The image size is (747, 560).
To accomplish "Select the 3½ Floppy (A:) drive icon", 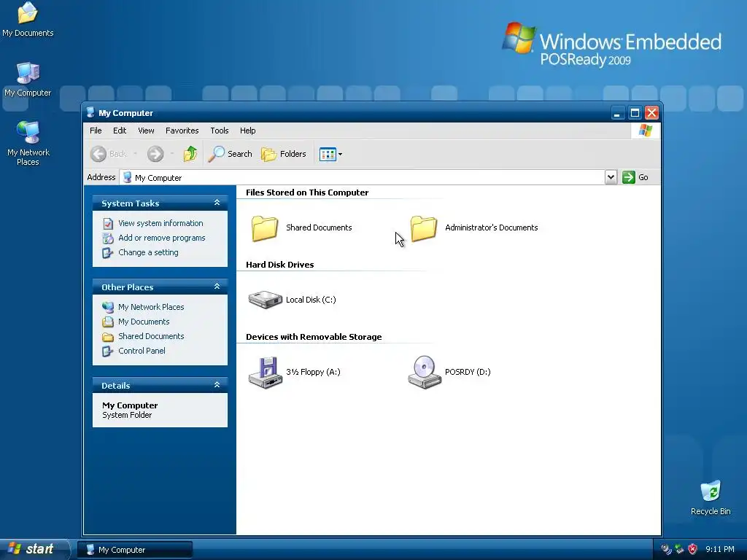I will 266,373.
